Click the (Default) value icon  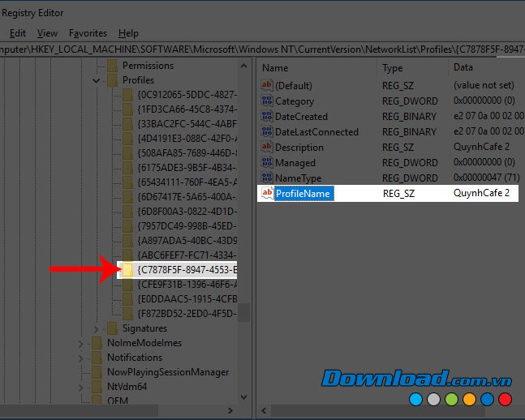tap(267, 86)
